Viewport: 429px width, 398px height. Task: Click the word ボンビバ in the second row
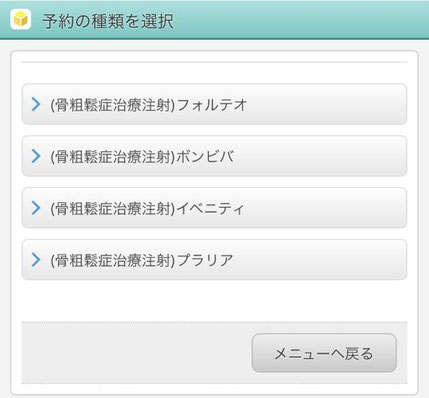(205, 156)
